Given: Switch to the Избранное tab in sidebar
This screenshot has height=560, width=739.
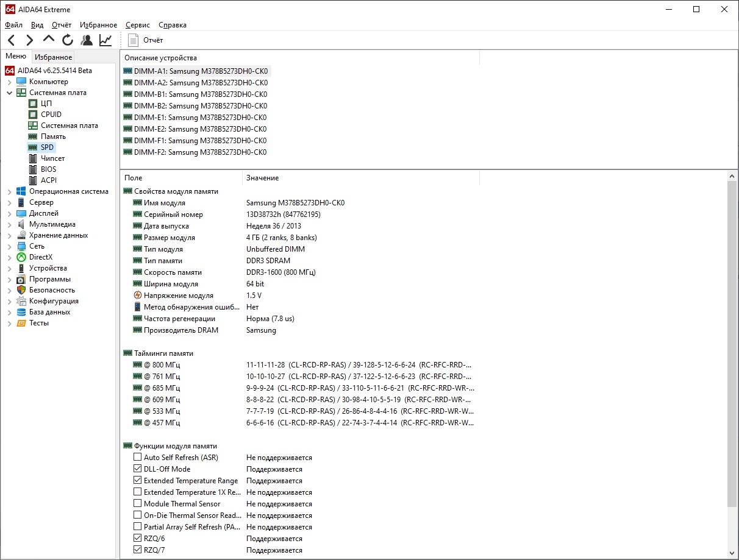Looking at the screenshot, I should 53,57.
